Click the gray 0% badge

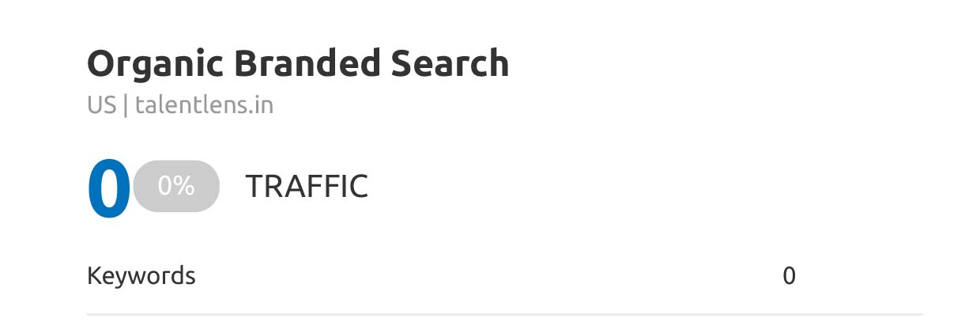[x=175, y=186]
